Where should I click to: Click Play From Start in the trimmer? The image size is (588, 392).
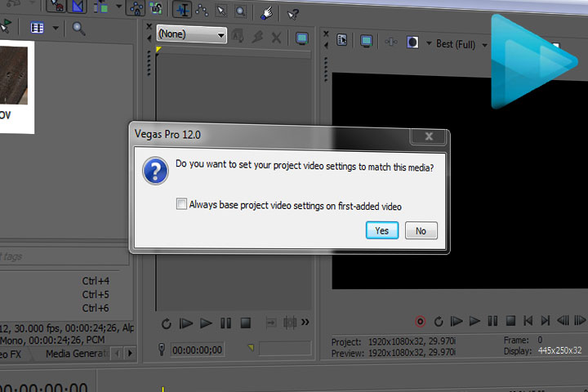(185, 323)
